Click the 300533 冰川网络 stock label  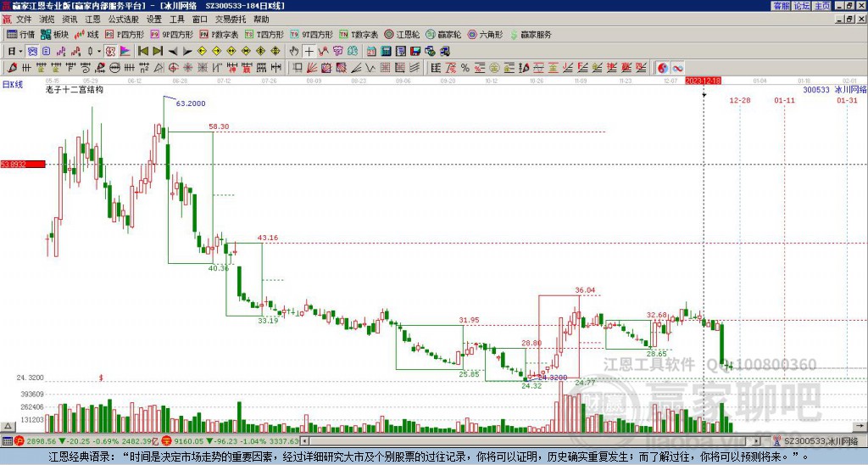(835, 89)
